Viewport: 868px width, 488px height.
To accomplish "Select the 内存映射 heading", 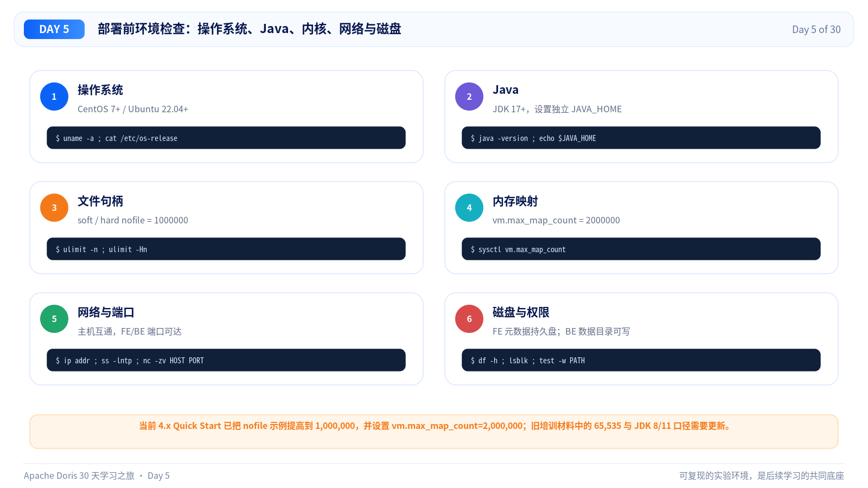I will (515, 201).
